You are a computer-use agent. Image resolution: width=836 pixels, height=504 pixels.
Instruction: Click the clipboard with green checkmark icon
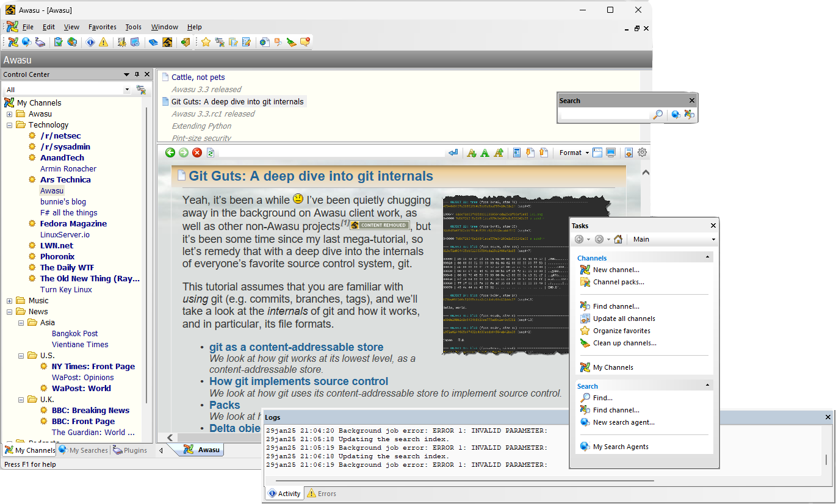click(x=58, y=42)
